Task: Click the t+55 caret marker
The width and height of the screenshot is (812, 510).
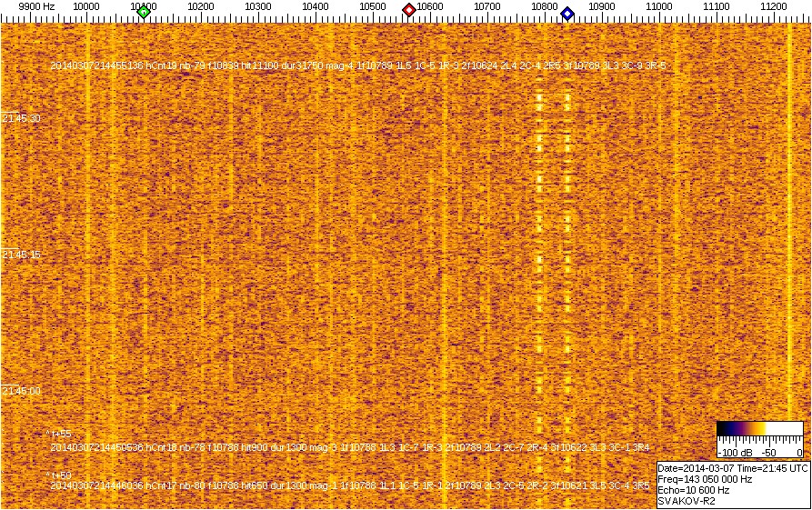Action: coord(59,435)
